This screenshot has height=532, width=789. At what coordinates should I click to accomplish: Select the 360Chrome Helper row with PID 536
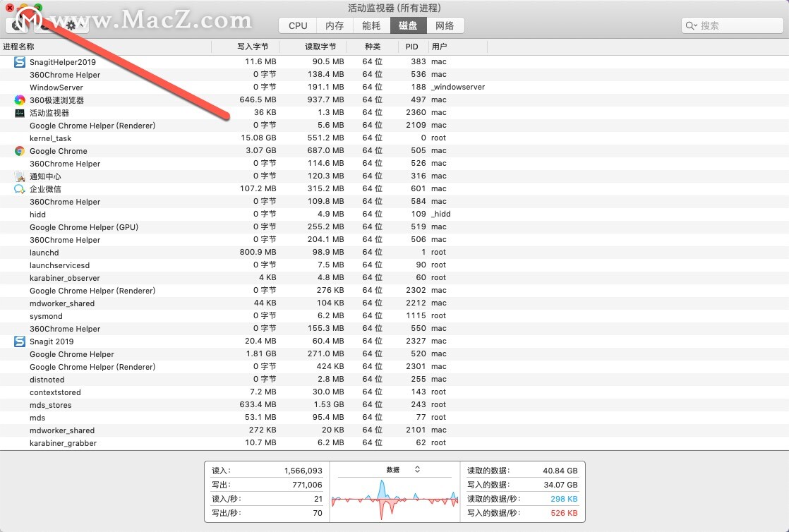[394, 75]
